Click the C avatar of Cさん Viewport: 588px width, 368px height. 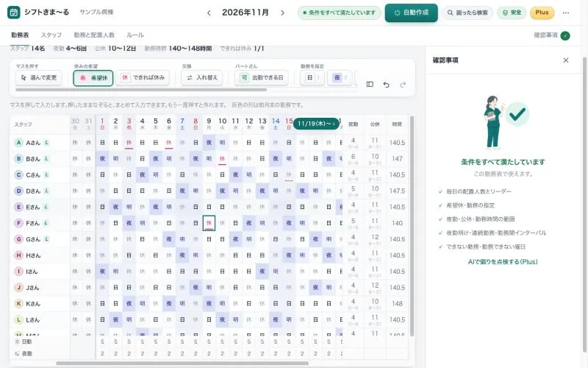pyautogui.click(x=19, y=175)
